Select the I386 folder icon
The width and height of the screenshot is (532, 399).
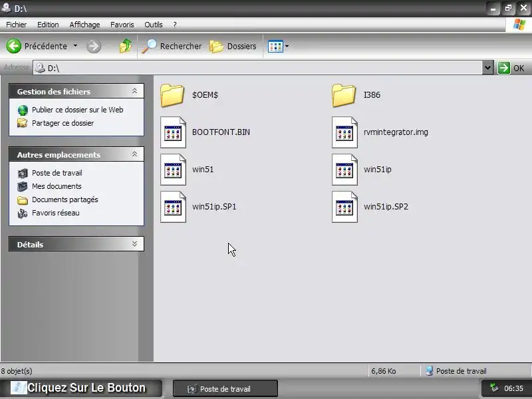(x=344, y=95)
